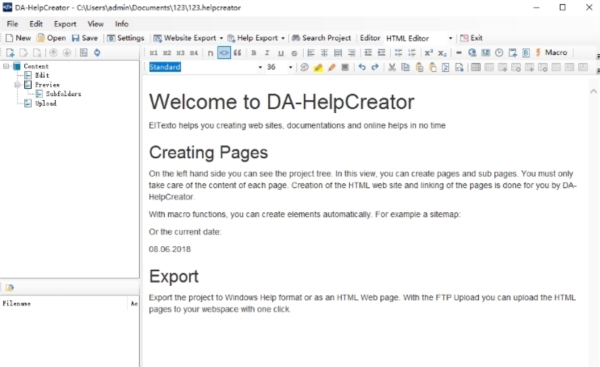Click the lightning Macro button

[x=551, y=52]
